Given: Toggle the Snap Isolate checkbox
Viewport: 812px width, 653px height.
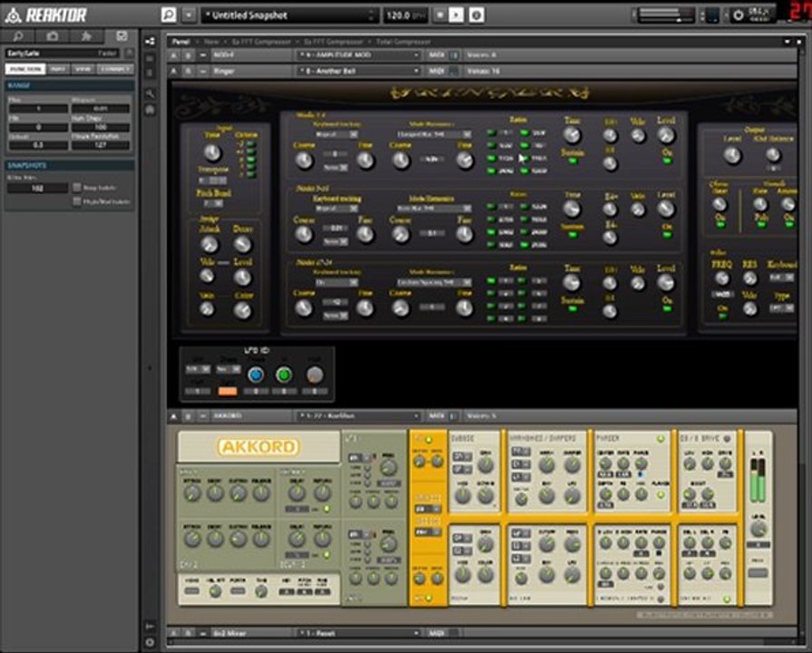Looking at the screenshot, I should pos(77,187).
